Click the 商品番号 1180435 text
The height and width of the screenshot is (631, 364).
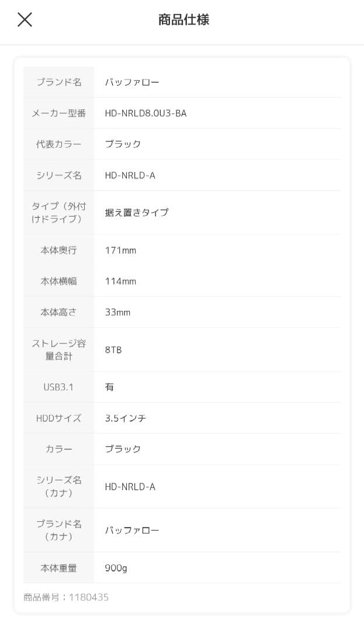(65, 597)
